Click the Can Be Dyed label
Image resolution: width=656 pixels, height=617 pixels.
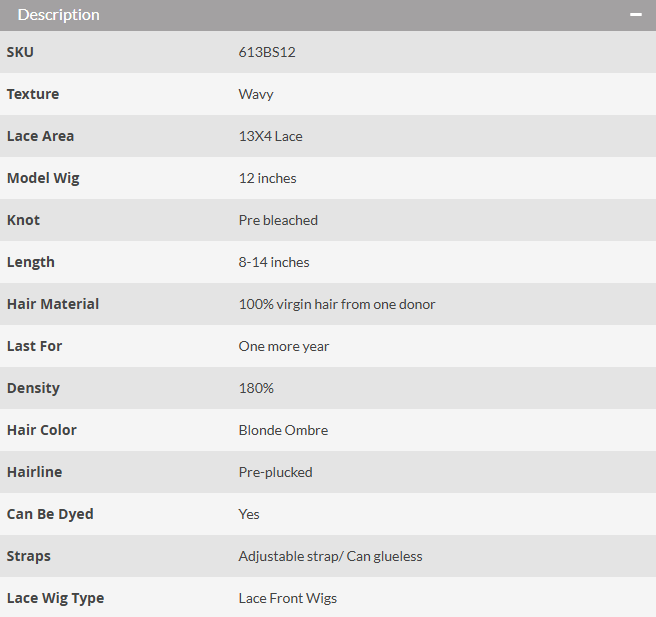pyautogui.click(x=50, y=514)
